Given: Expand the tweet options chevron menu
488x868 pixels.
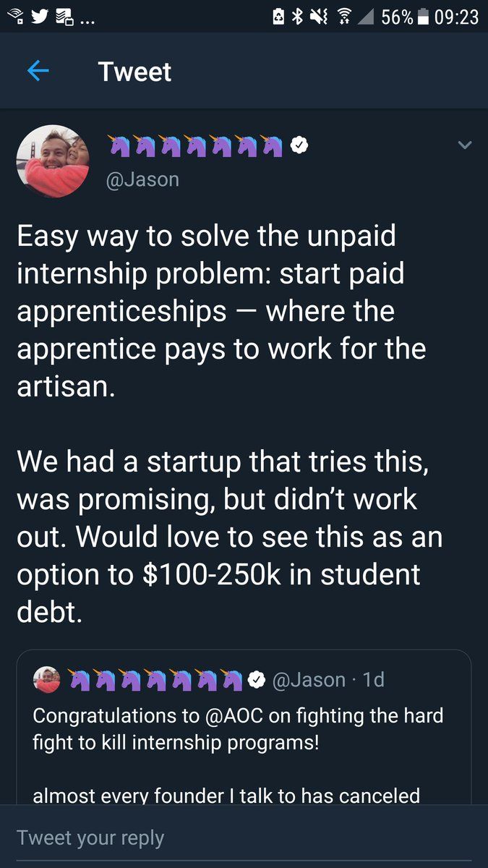Looking at the screenshot, I should click(465, 145).
